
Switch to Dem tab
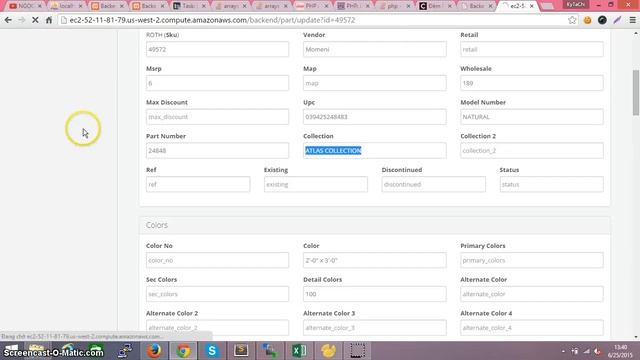[436, 6]
